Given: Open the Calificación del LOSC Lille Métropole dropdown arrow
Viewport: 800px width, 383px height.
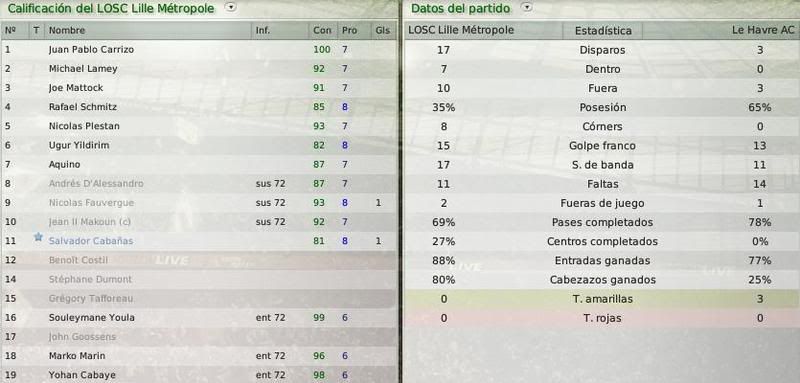Looking at the screenshot, I should click(x=231, y=8).
